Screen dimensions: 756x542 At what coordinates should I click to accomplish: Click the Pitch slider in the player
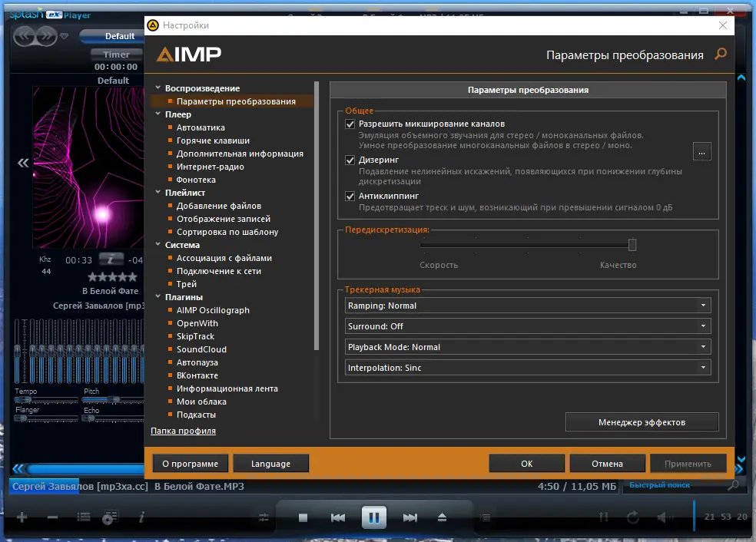[113, 399]
